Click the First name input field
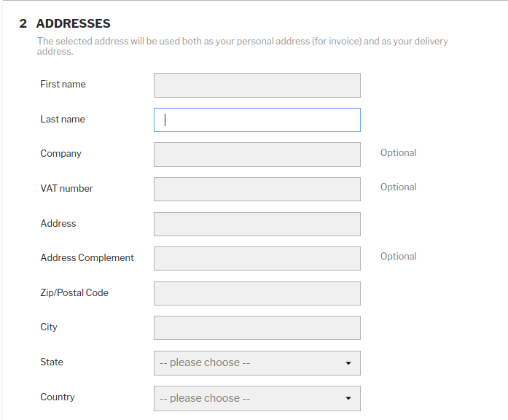 point(257,85)
